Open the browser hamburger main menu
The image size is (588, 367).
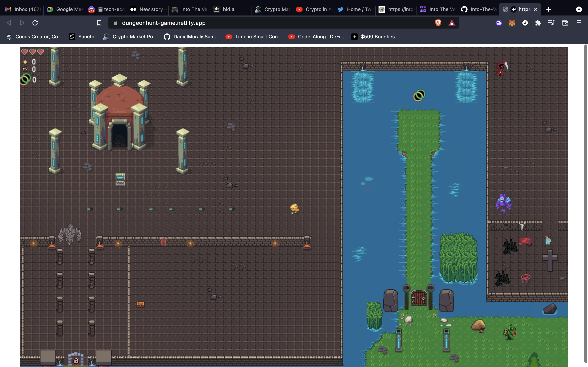579,23
